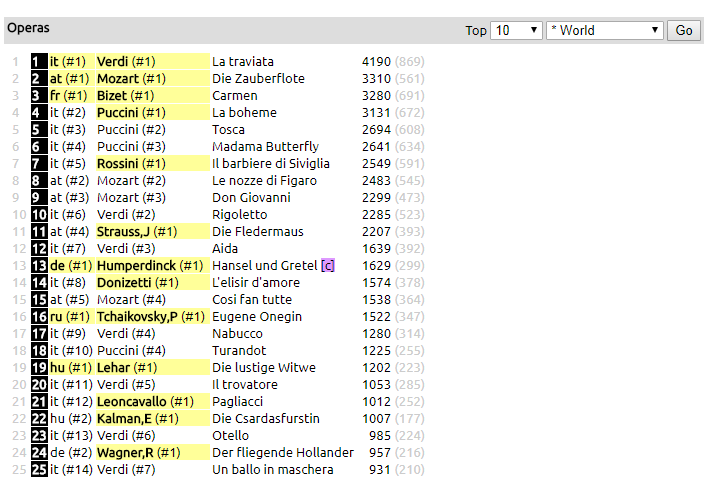The width and height of the screenshot is (726, 481).
Task: Click the rank 3 badge for Bizet
Action: [39, 96]
